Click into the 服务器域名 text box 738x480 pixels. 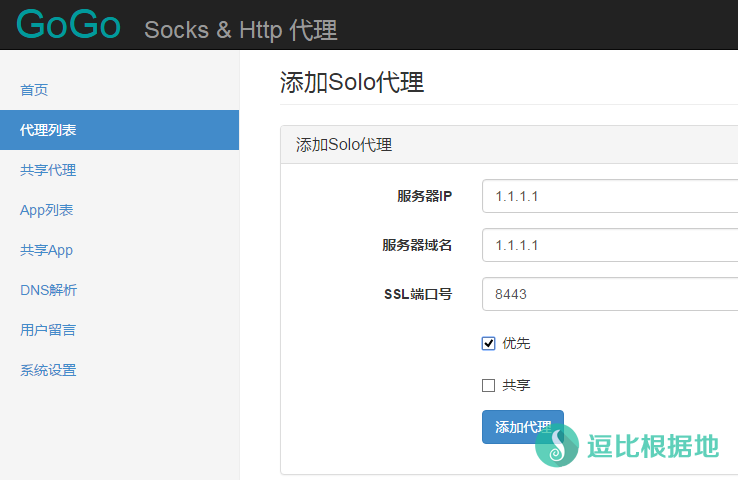pos(608,245)
